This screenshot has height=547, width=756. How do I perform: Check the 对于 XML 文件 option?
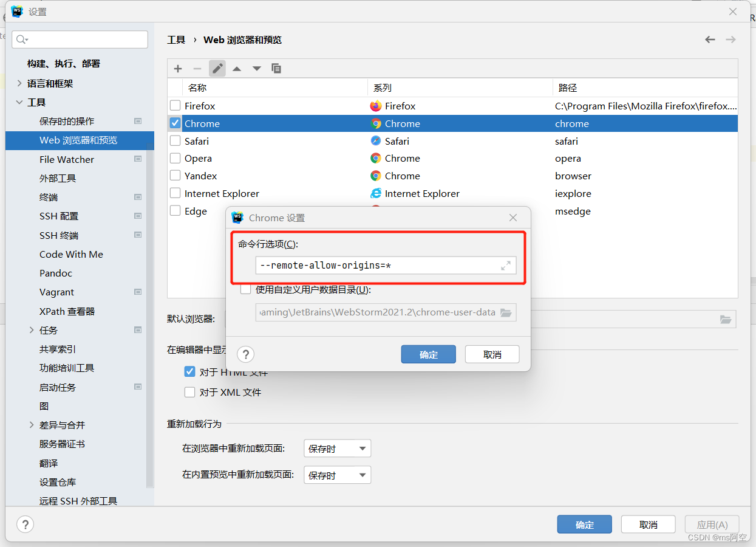coord(190,392)
